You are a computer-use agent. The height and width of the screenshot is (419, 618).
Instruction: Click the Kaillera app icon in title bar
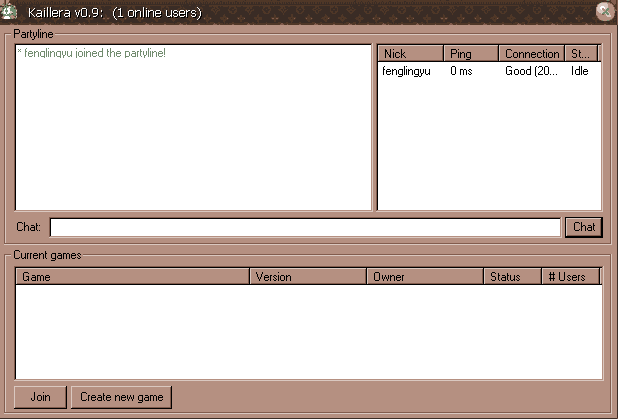click(9, 11)
